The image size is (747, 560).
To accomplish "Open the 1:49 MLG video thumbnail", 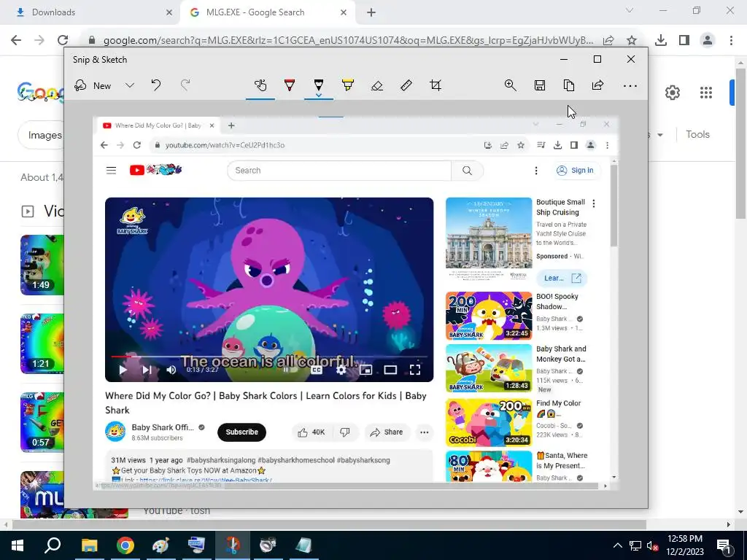I will (x=42, y=265).
